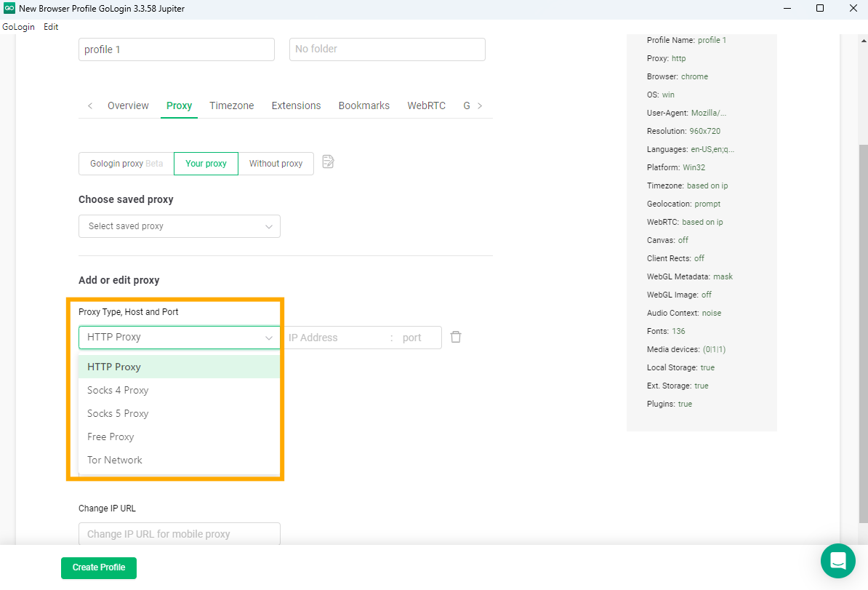Select the Without proxy option
The height and width of the screenshot is (590, 868).
[x=276, y=164]
